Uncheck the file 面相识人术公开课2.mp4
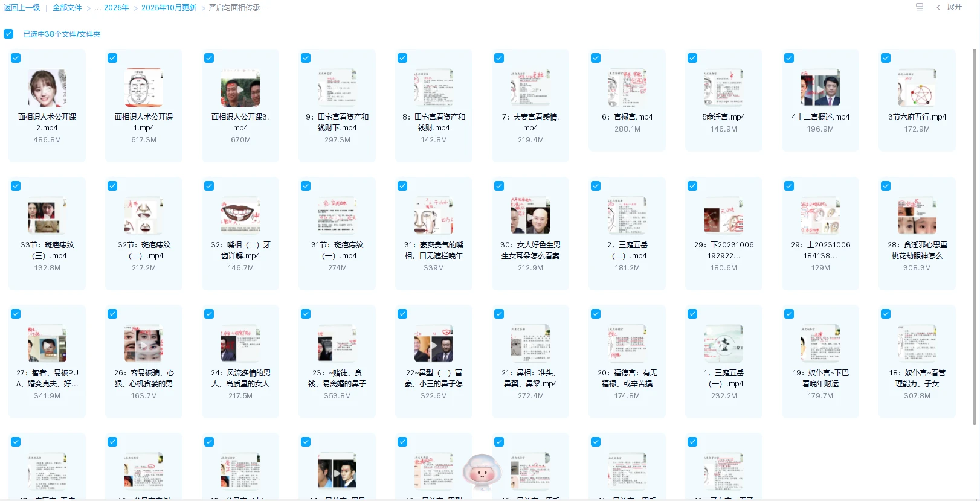Screen dimensions: 980x501 [x=16, y=58]
